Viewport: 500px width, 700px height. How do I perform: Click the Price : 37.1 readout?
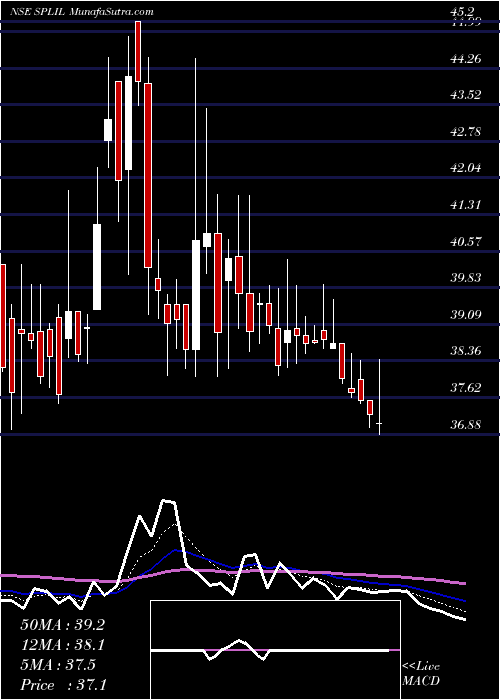pos(63,685)
